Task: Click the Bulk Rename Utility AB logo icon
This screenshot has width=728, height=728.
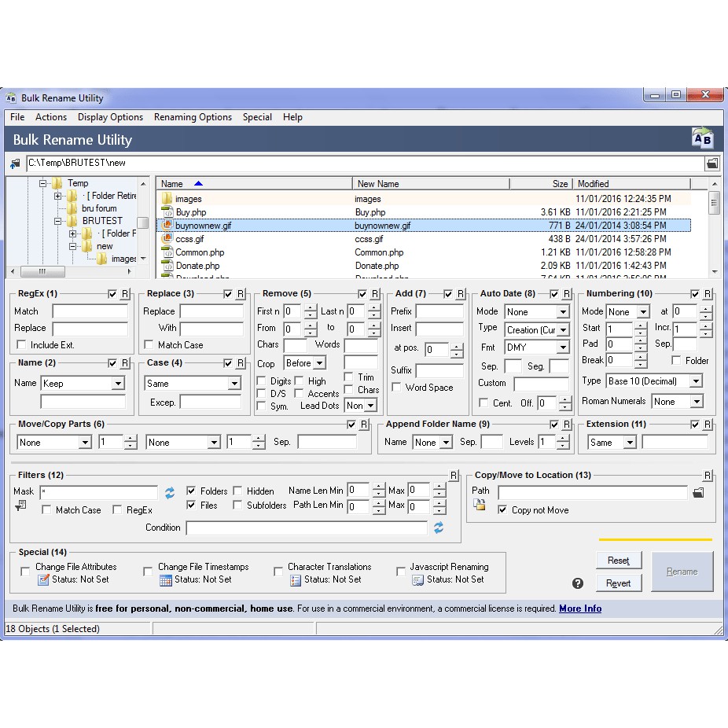Action: [702, 138]
